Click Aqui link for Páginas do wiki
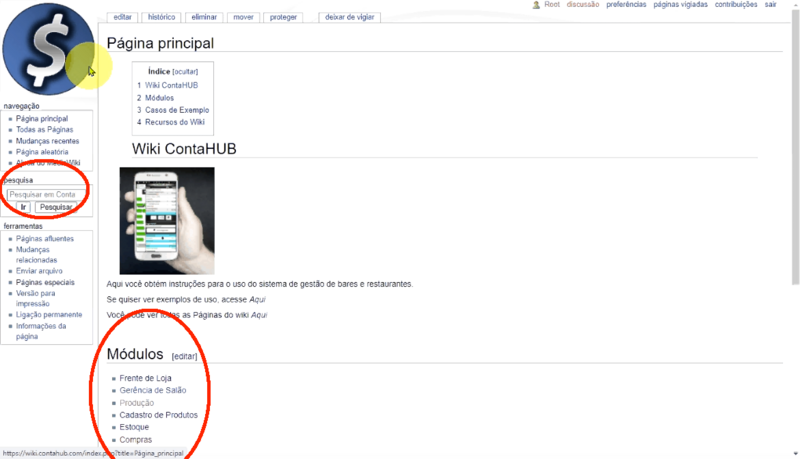 click(x=259, y=315)
